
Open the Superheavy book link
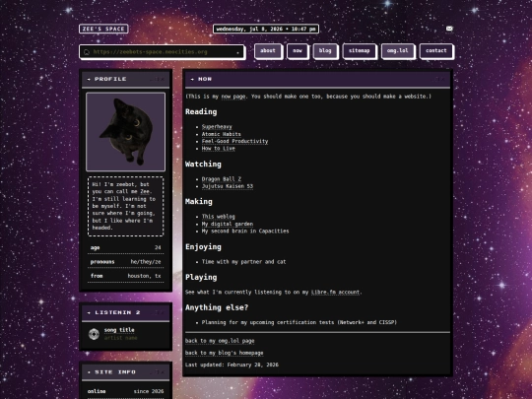[x=217, y=126]
